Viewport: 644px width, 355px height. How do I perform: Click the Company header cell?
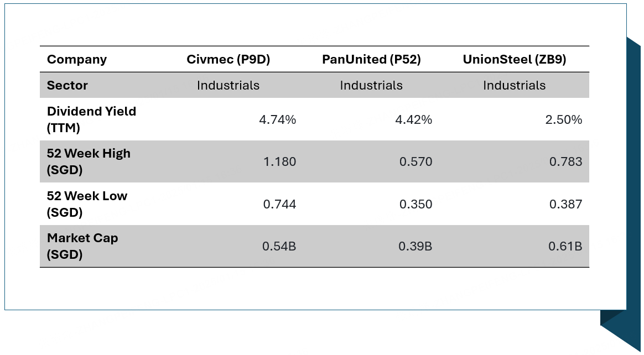(x=77, y=60)
